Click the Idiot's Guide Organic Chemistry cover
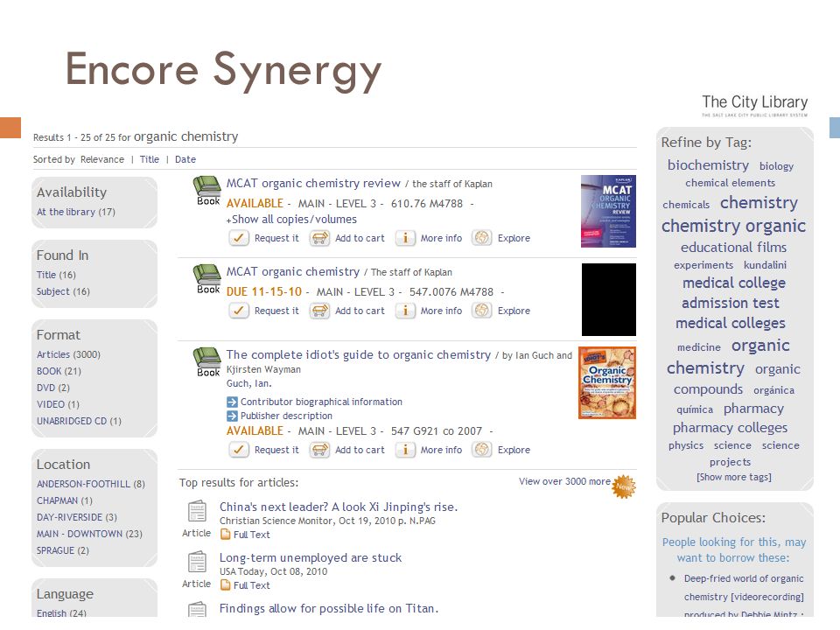 (607, 383)
